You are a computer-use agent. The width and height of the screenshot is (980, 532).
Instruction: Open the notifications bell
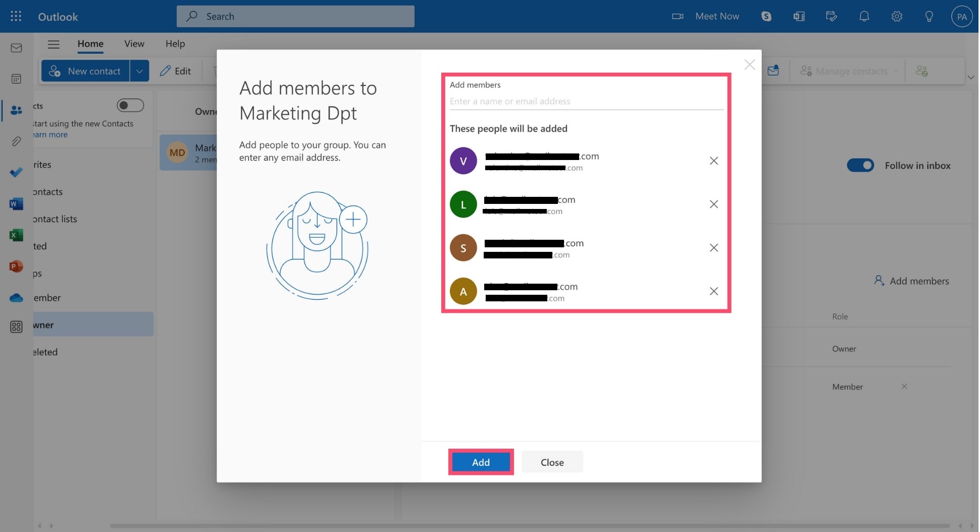[865, 16]
